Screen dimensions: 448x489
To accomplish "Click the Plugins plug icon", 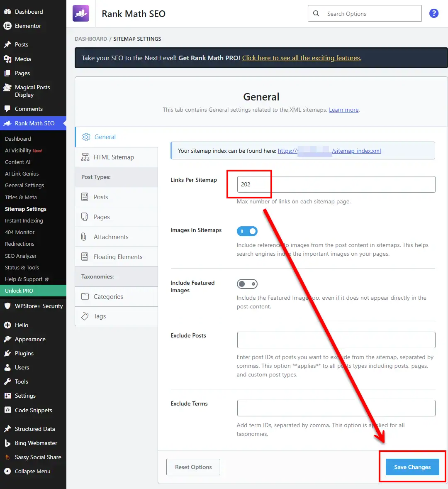I will (x=7, y=353).
